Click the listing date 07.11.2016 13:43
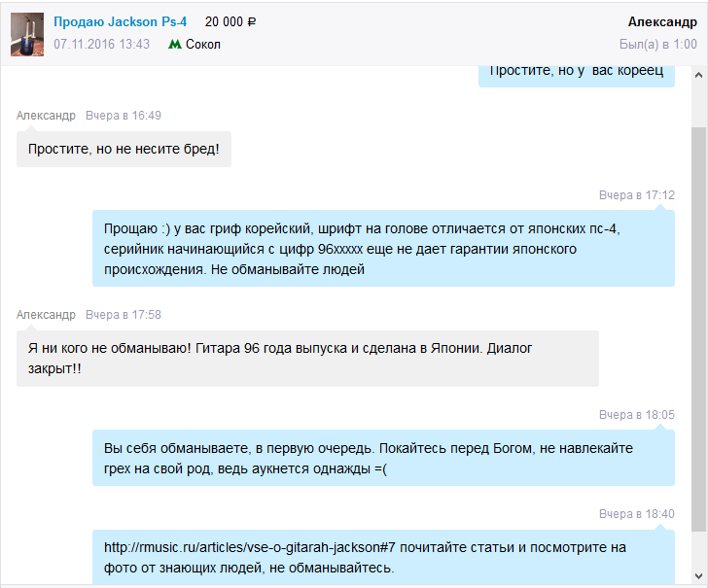Viewport: 708px width, 588px height. coord(101,45)
